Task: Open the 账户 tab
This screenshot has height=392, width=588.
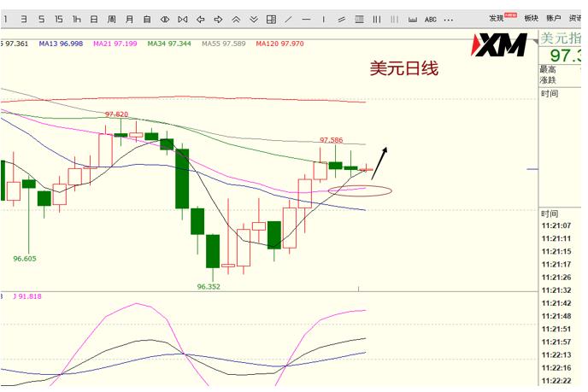Action: click(x=553, y=18)
